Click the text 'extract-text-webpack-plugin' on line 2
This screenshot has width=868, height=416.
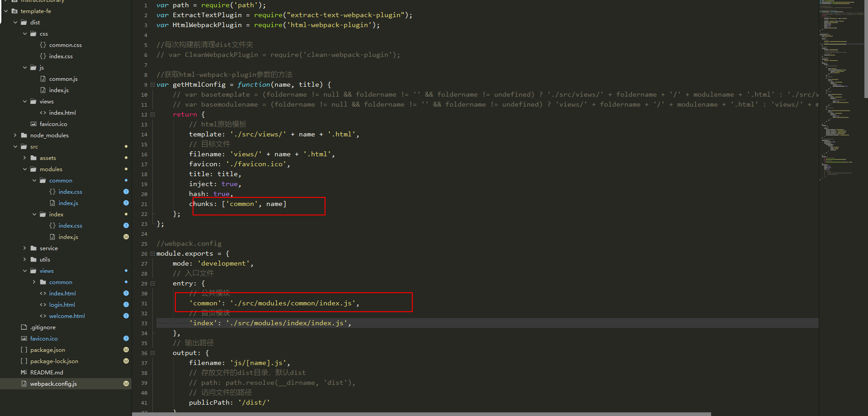click(x=345, y=15)
